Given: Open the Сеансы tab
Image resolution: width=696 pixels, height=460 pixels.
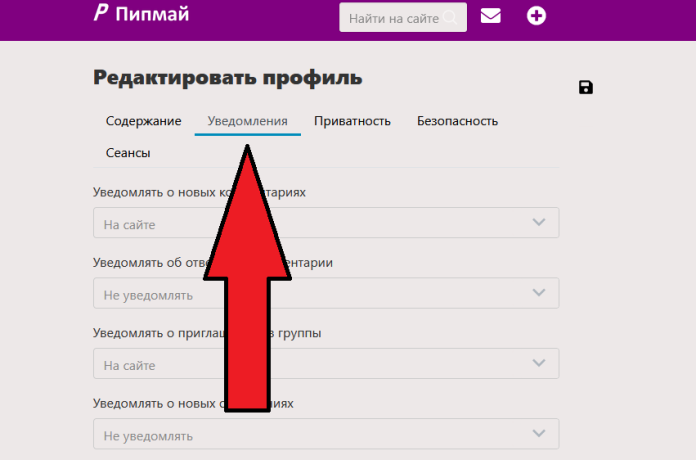Looking at the screenshot, I should (128, 153).
